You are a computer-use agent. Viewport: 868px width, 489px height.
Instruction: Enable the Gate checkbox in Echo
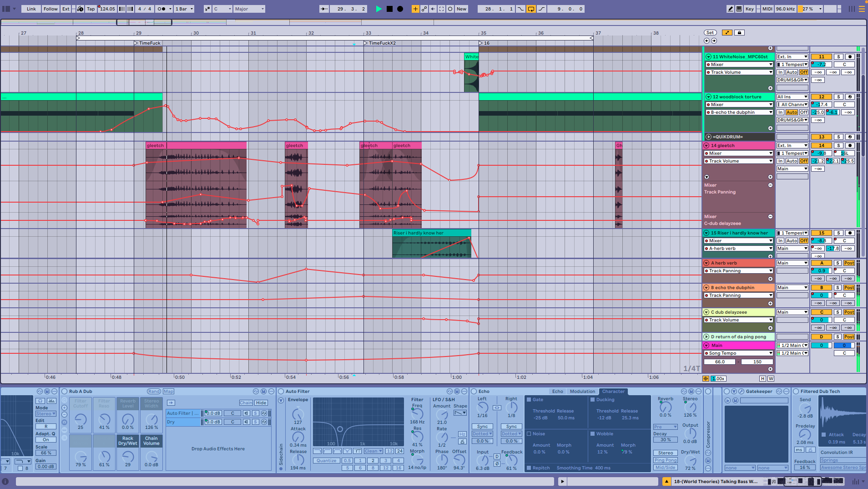pyautogui.click(x=529, y=400)
